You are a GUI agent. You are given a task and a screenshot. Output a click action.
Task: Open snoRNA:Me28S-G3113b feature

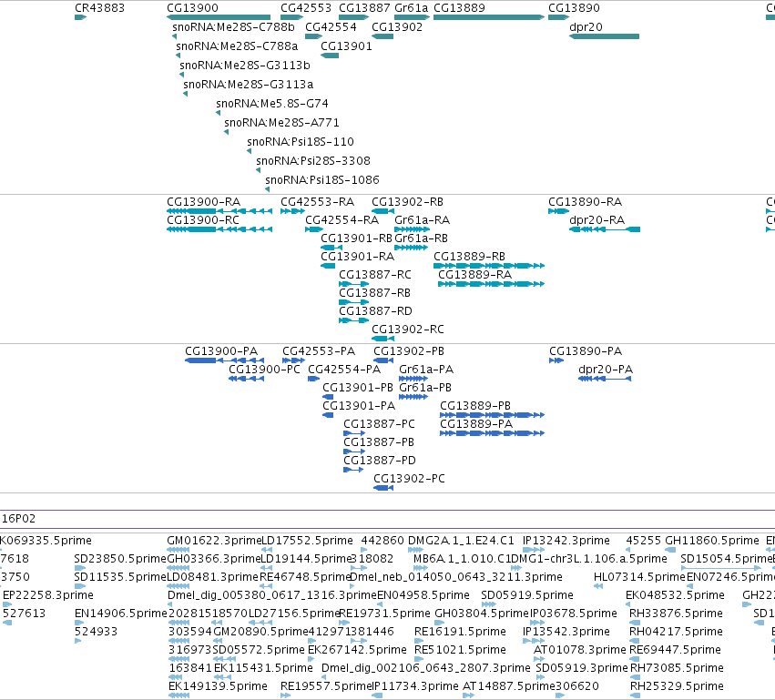(x=181, y=75)
